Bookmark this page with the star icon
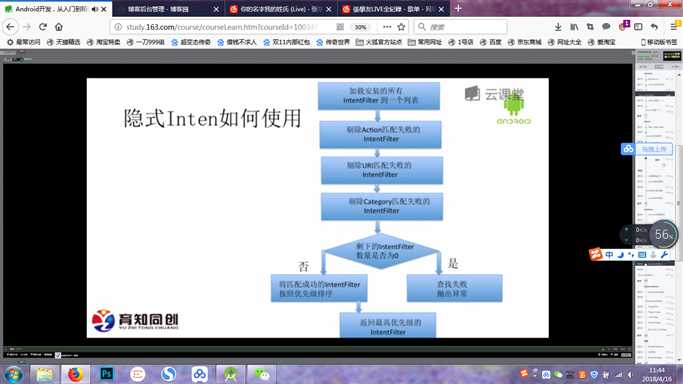Viewport: 683px width, 384px height. pos(401,27)
